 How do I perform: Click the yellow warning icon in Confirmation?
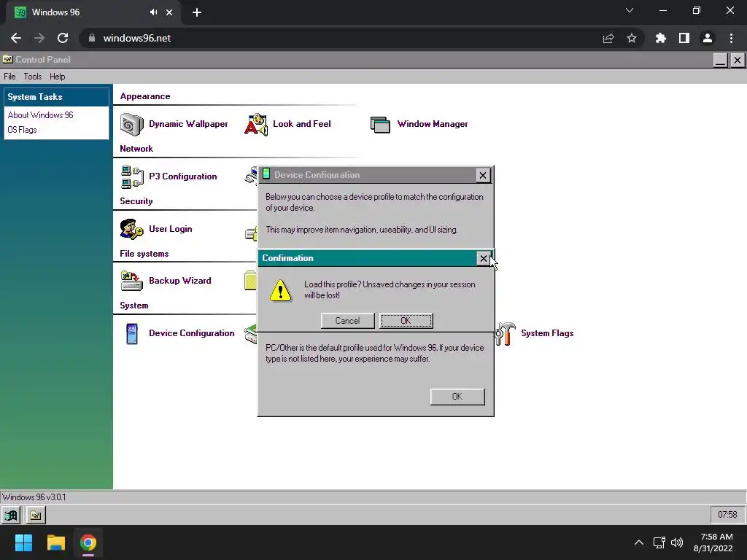(281, 290)
